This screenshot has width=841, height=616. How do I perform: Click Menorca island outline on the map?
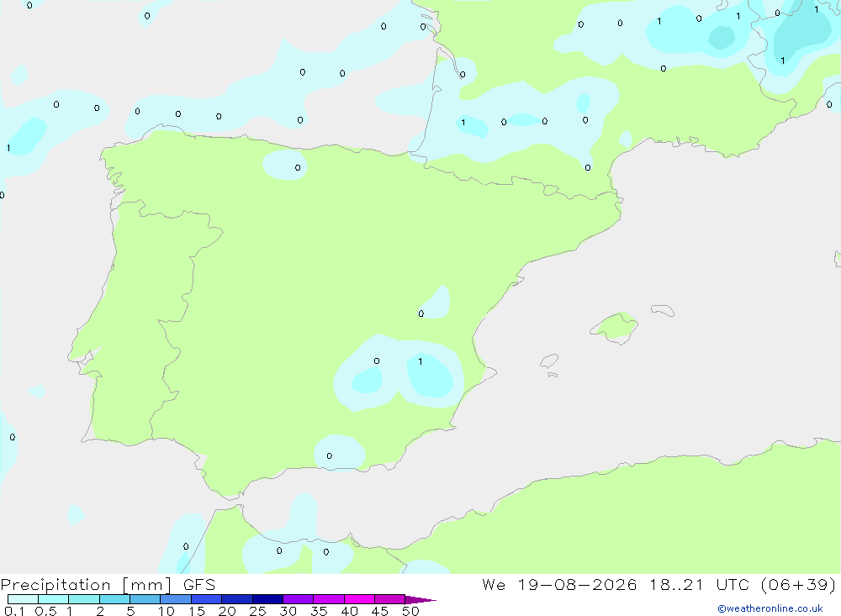click(x=663, y=310)
